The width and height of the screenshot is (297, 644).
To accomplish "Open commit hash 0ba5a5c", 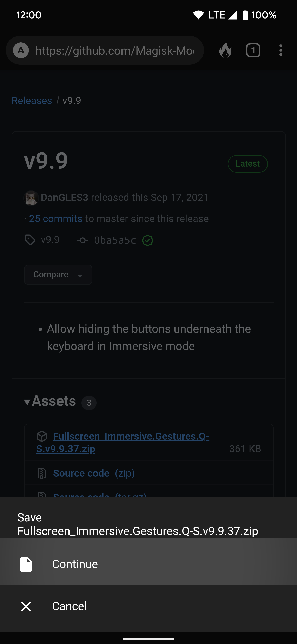I will pos(115,240).
